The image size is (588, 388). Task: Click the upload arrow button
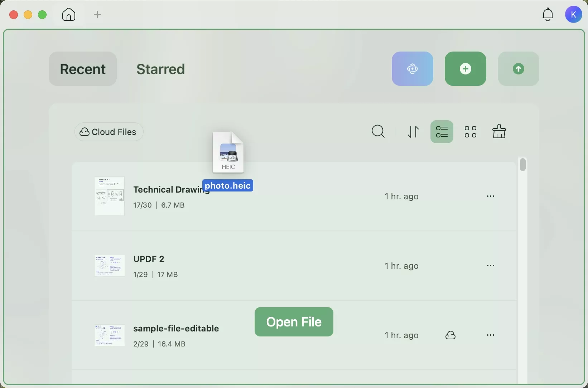(x=518, y=69)
